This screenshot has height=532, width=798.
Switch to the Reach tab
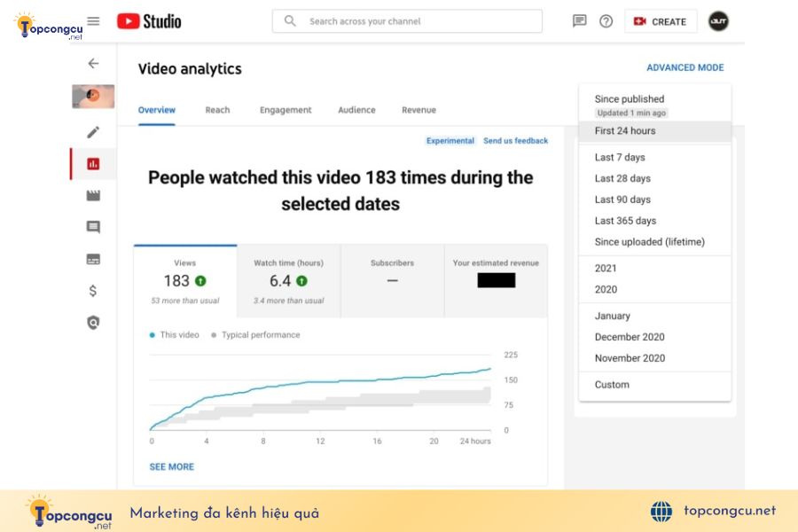click(217, 110)
